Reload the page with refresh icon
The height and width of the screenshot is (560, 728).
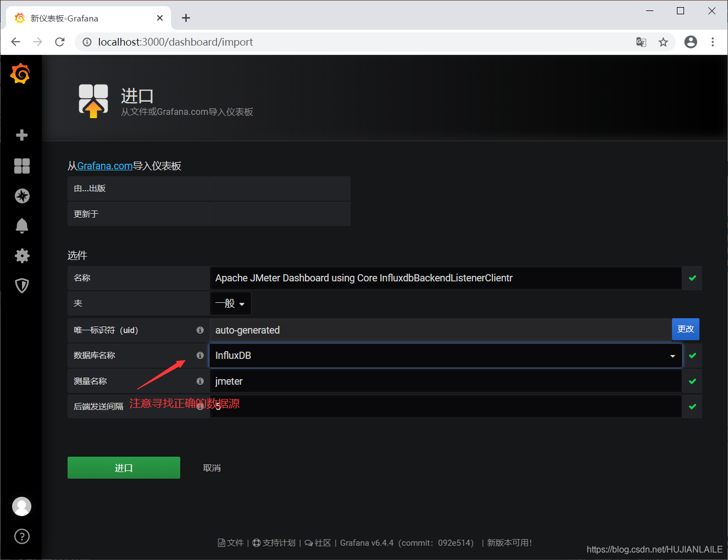pyautogui.click(x=60, y=42)
